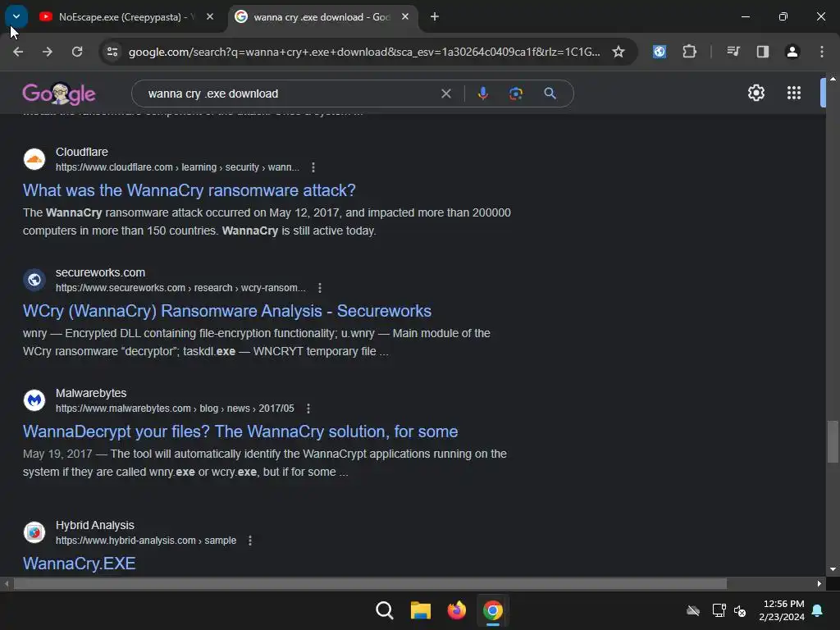Open Windows taskbar search
Image resolution: width=840 pixels, height=630 pixels.
(385, 610)
